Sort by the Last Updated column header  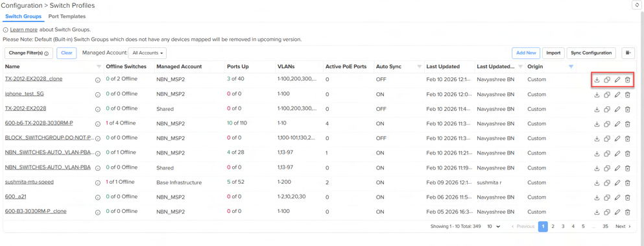click(443, 67)
